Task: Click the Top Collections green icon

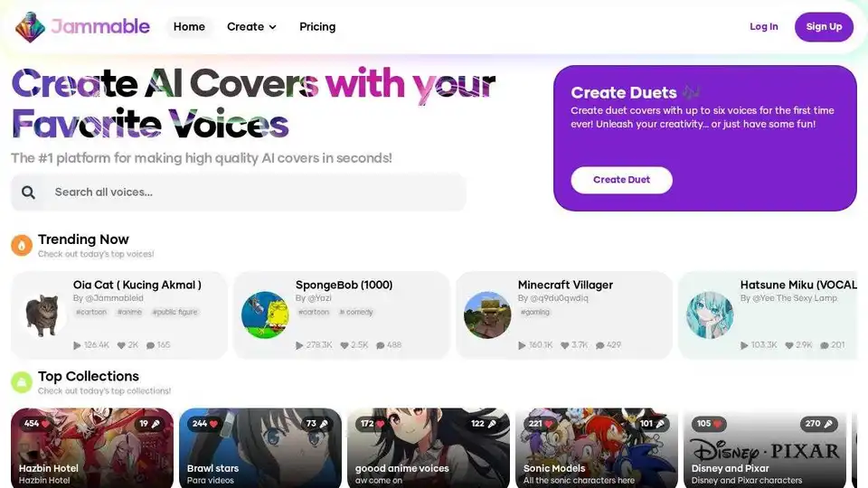Action: pyautogui.click(x=22, y=381)
